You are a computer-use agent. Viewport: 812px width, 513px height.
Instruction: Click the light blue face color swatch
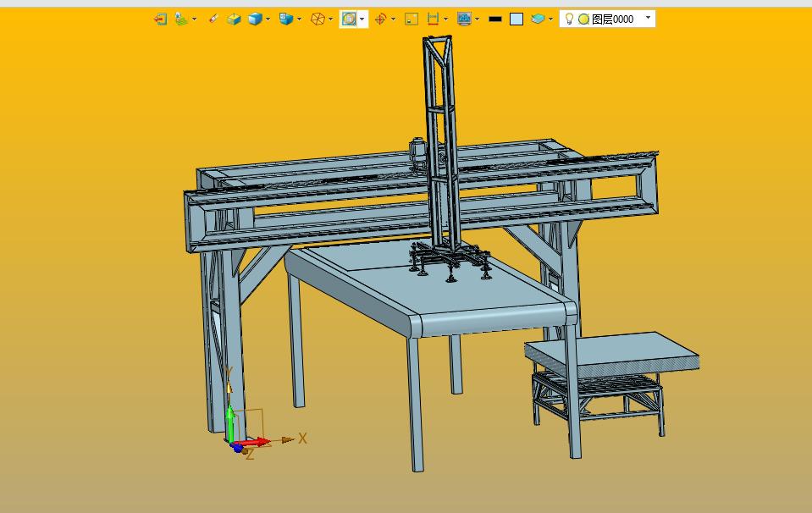coord(516,19)
